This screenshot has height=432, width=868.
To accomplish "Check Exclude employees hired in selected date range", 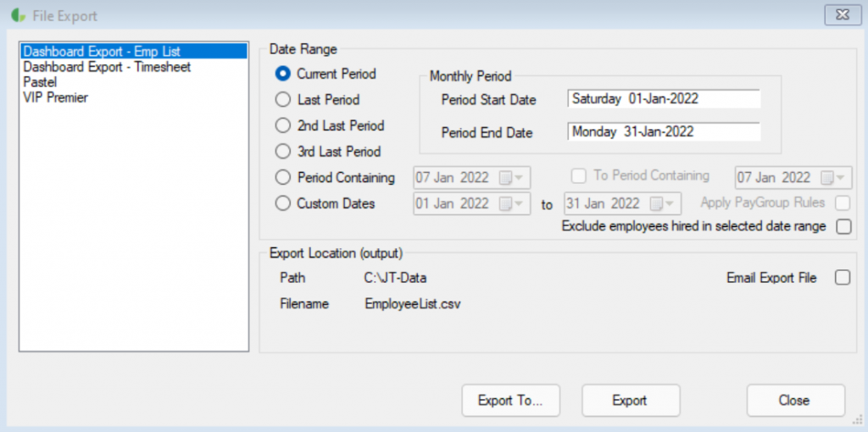I will point(843,227).
